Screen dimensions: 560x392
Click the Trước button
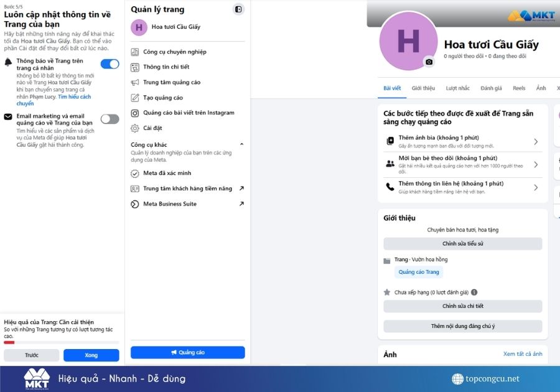(x=32, y=355)
